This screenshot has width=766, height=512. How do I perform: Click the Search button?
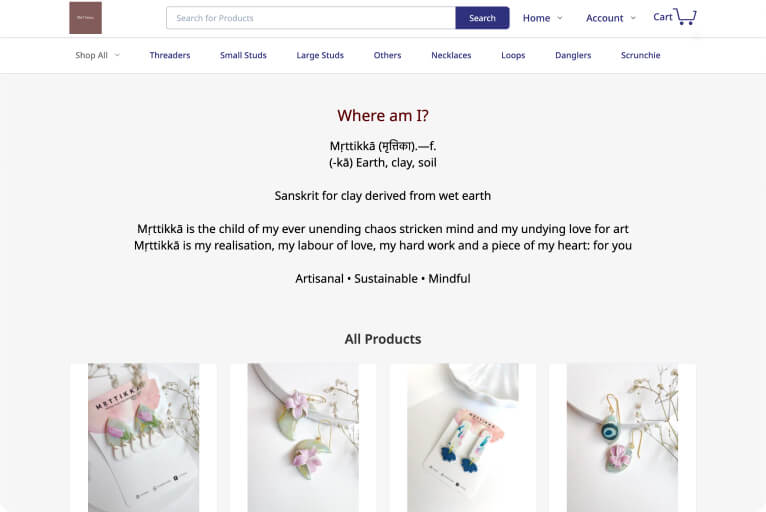pyautogui.click(x=482, y=18)
